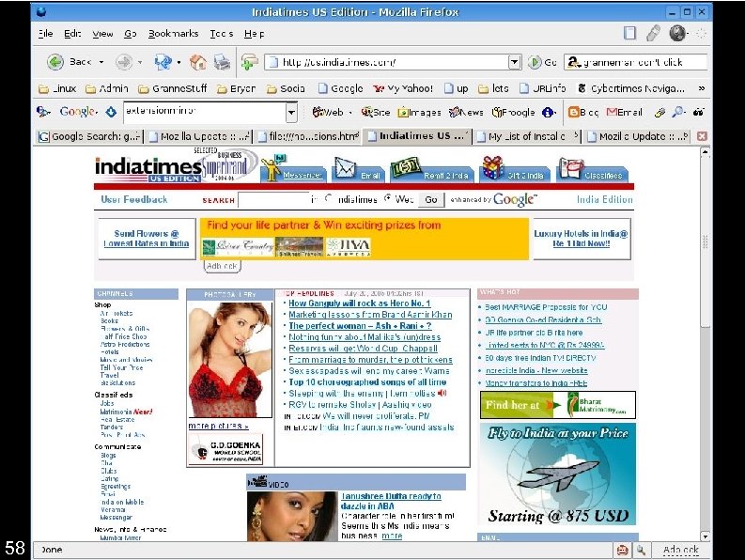Click the red face icon in status bar
Image resolution: width=745 pixels, height=560 pixels.
coord(622,550)
